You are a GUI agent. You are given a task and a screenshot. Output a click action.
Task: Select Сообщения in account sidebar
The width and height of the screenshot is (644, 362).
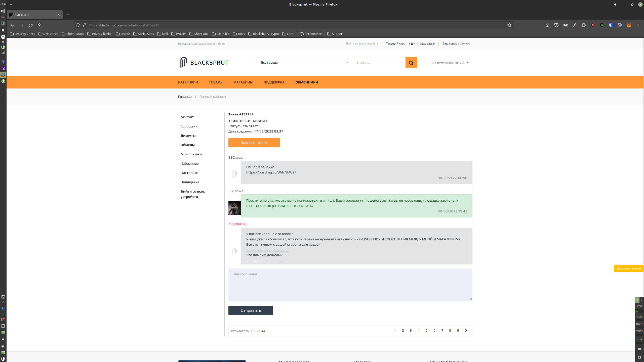point(190,126)
